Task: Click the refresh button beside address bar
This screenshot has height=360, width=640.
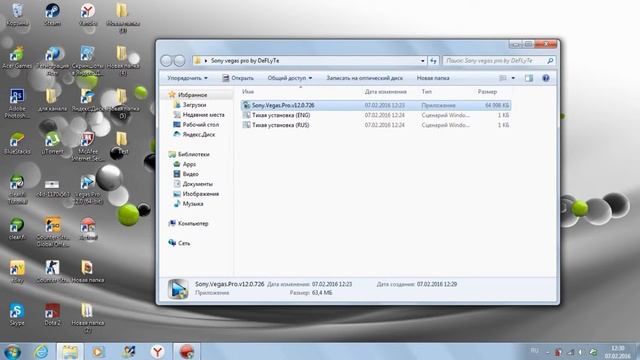Action: (x=433, y=61)
